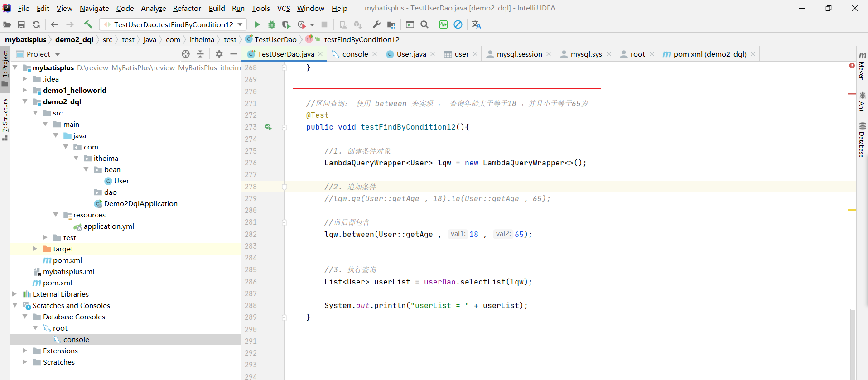The width and height of the screenshot is (868, 380).
Task: Click the red error stripe marker
Action: click(x=852, y=94)
